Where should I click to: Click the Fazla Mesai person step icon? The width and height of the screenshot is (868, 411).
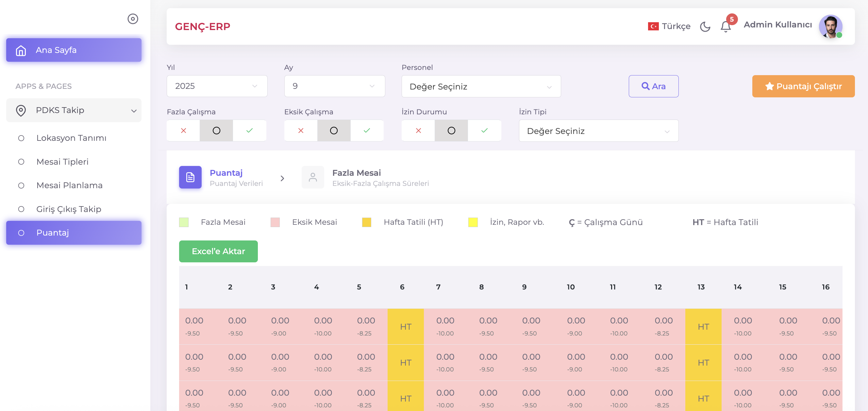pos(313,177)
